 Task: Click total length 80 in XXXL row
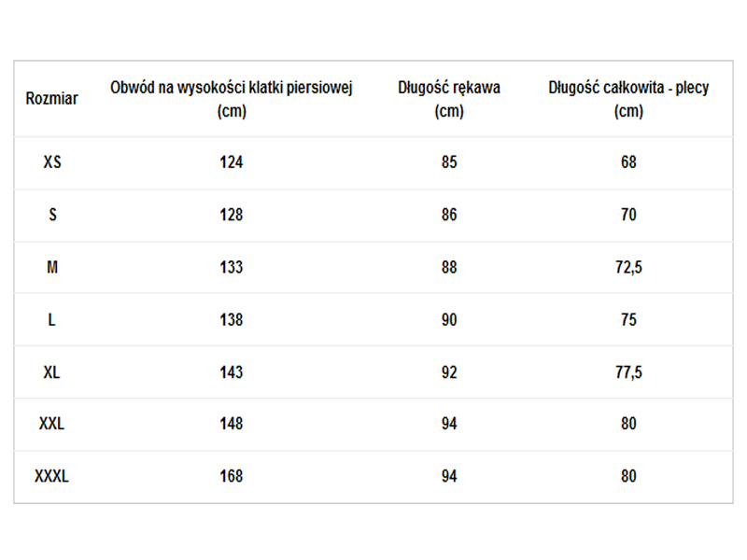pyautogui.click(x=628, y=476)
